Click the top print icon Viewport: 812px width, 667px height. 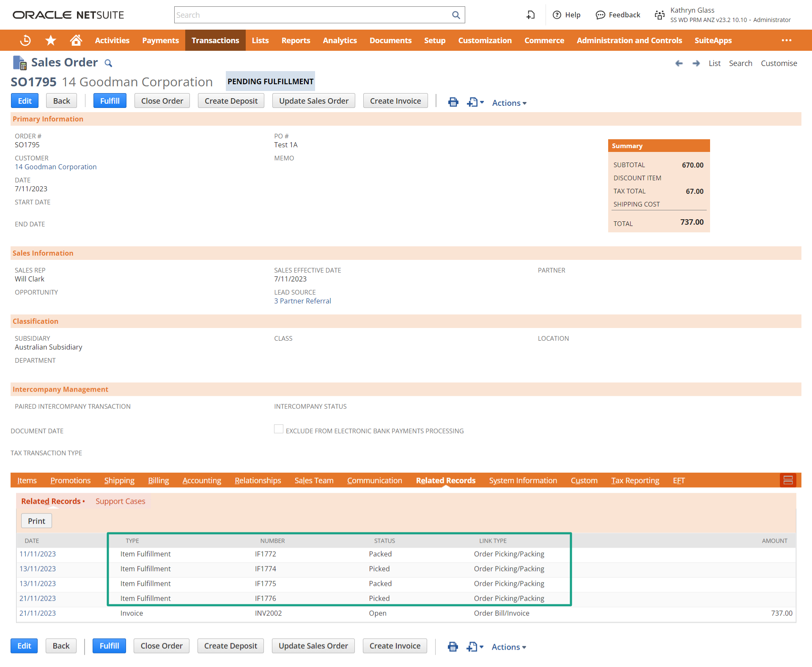click(x=453, y=102)
